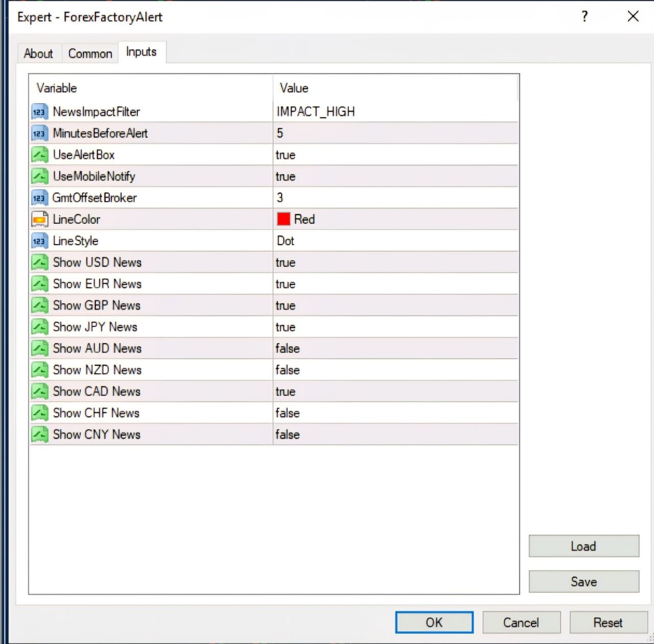This screenshot has width=654, height=644.
Task: Click the icon beside Show AUD News
Action: (x=40, y=348)
